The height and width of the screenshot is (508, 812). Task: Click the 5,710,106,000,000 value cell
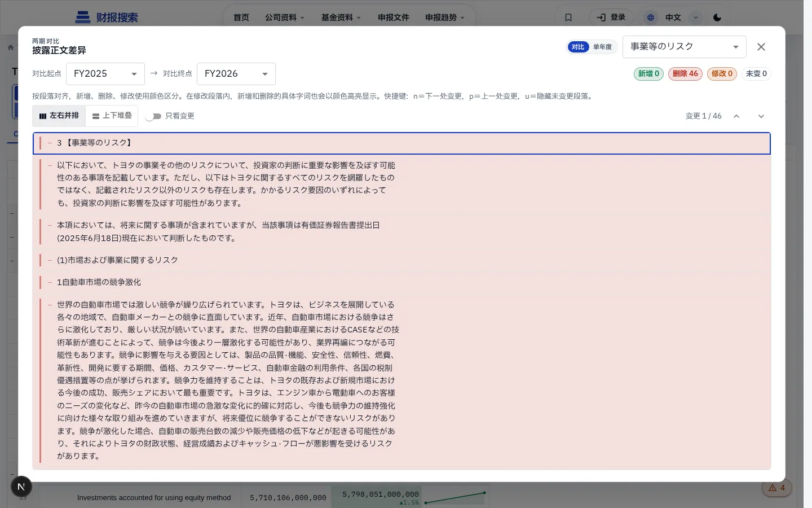(x=288, y=498)
